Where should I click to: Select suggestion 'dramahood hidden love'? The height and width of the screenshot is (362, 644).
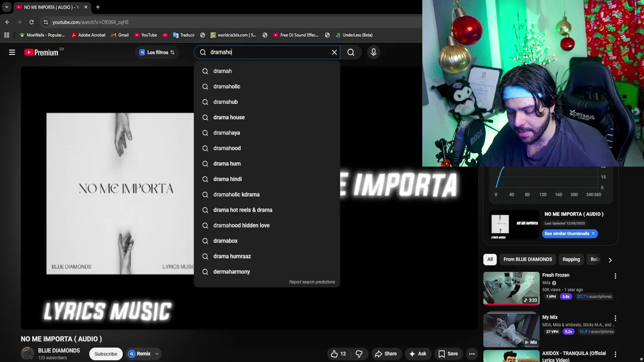[x=267, y=225]
